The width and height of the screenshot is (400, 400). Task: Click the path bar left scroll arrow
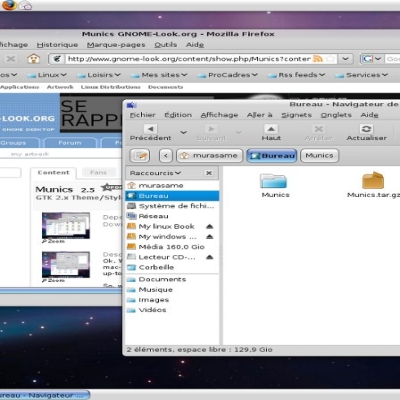pos(166,156)
